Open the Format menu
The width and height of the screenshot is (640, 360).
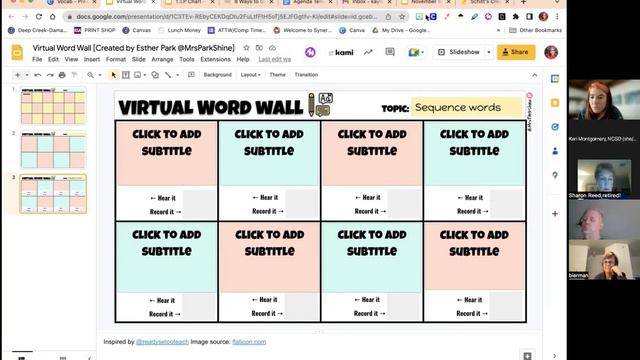point(116,60)
